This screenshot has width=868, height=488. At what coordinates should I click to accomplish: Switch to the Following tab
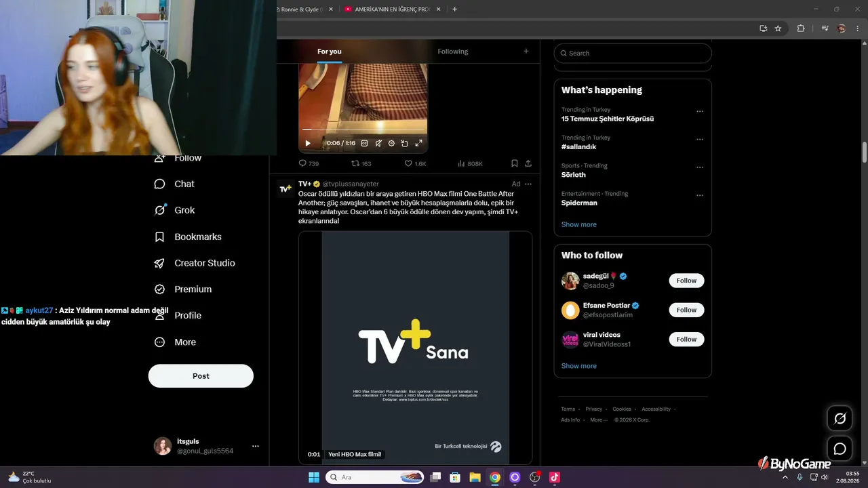click(x=453, y=52)
